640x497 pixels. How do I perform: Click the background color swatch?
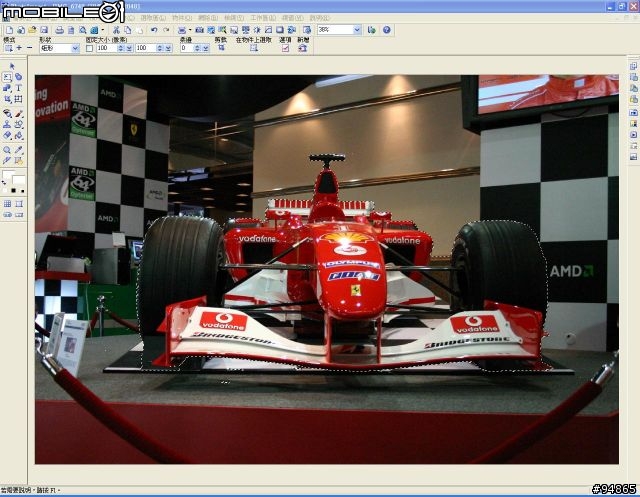(x=19, y=180)
